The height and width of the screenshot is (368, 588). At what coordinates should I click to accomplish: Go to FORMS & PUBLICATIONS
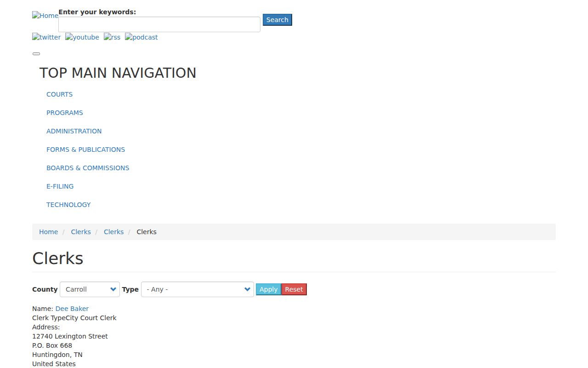tap(85, 149)
